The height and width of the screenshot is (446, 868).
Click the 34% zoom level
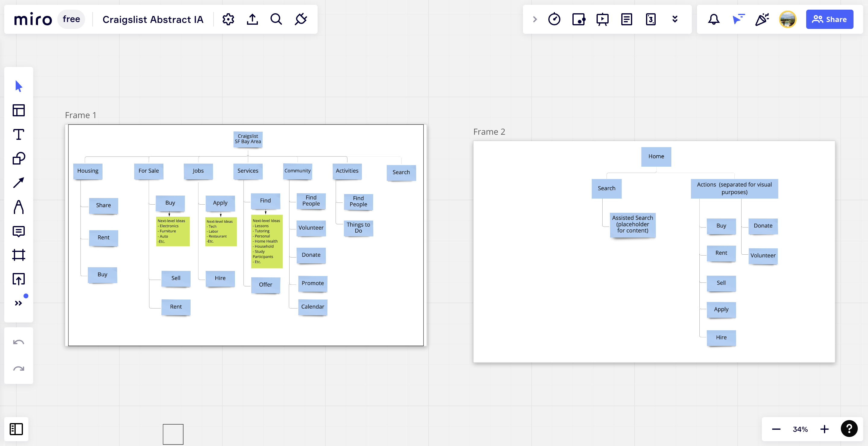click(800, 429)
